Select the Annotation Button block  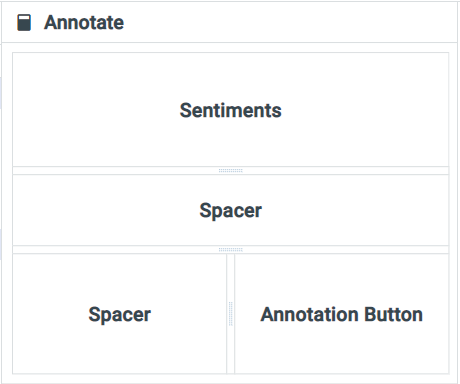click(x=342, y=314)
